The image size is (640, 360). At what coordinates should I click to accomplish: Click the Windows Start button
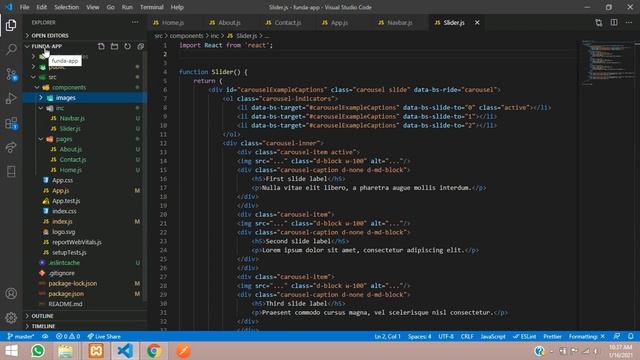(x=11, y=351)
